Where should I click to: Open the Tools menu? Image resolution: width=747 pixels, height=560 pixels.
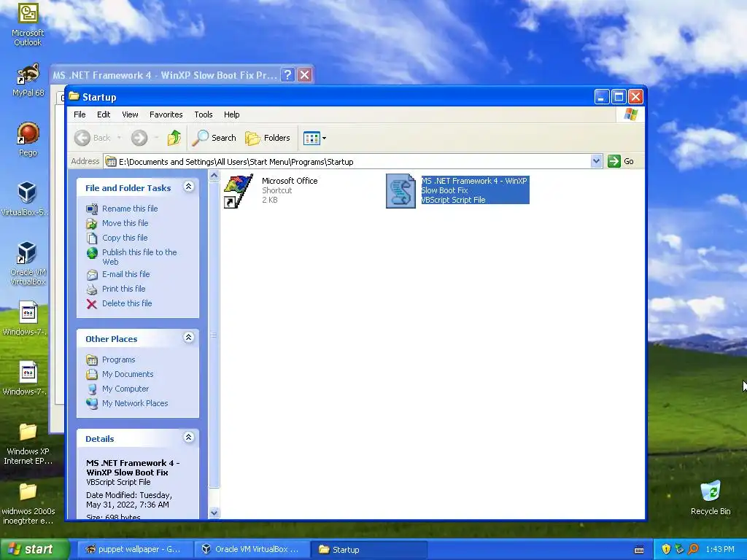tap(204, 114)
